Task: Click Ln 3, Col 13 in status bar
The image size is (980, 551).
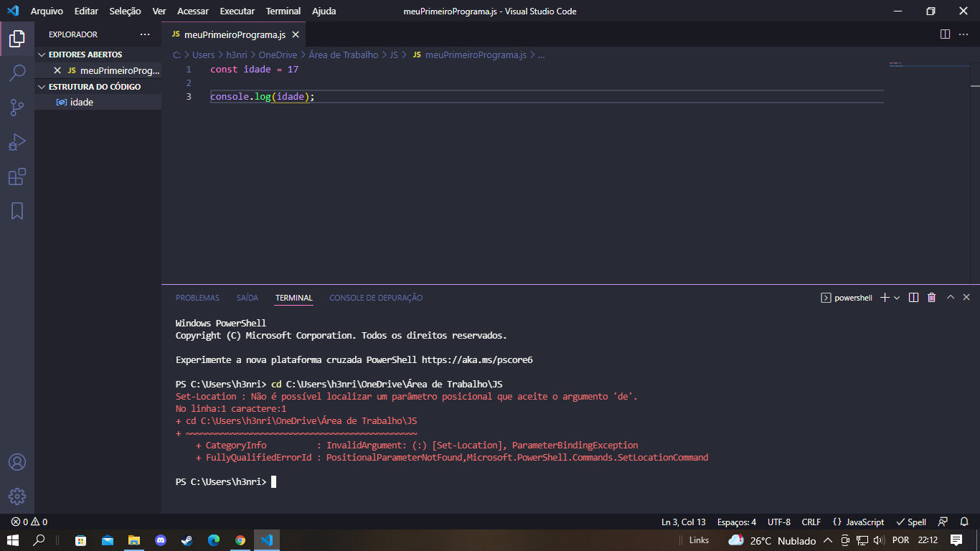Action: click(684, 522)
